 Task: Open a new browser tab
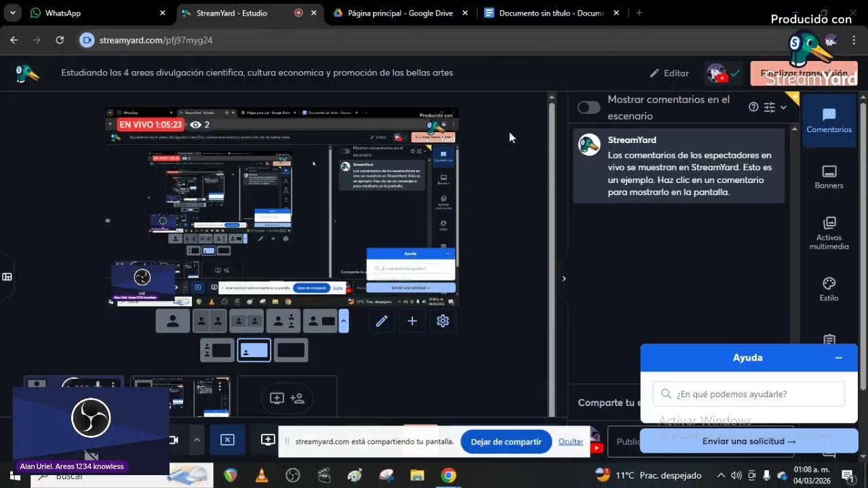point(639,13)
